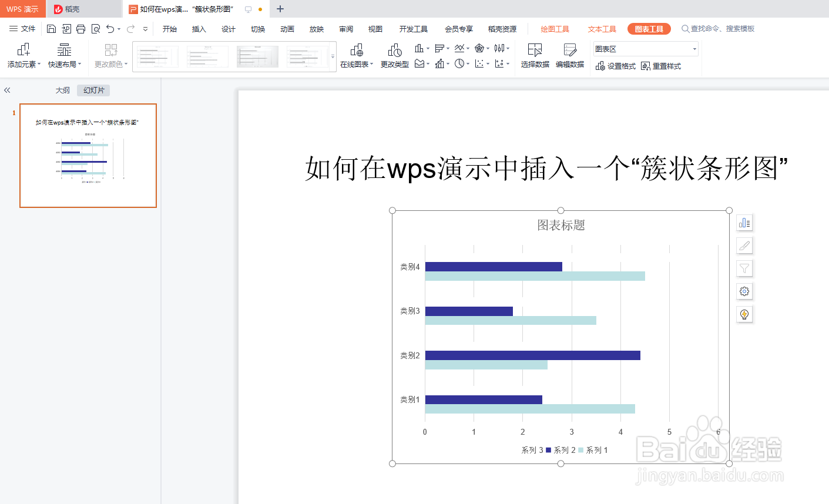
Task: Insert a line chart from ribbon
Action: (459, 48)
